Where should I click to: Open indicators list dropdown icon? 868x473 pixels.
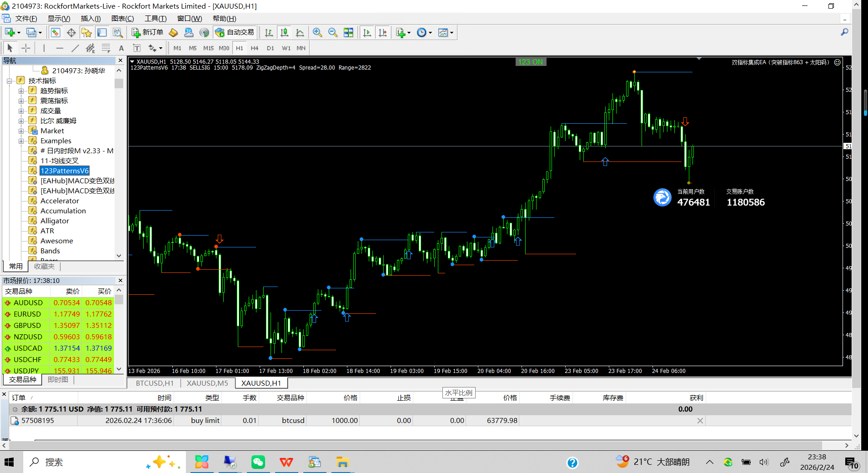tap(403, 32)
